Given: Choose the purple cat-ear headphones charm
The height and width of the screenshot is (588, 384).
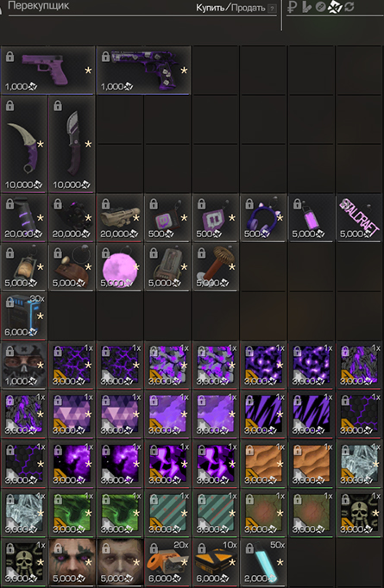Looking at the screenshot, I should click(x=263, y=217).
